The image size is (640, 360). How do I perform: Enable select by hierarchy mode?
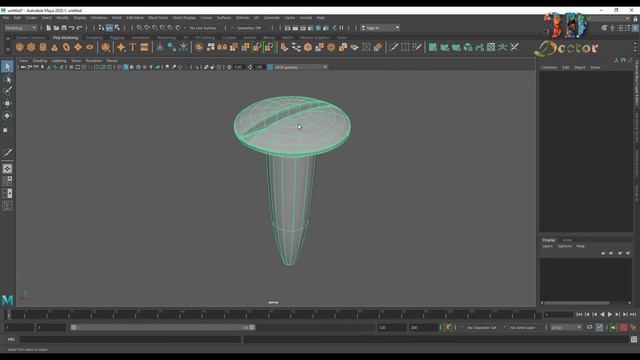(x=101, y=28)
